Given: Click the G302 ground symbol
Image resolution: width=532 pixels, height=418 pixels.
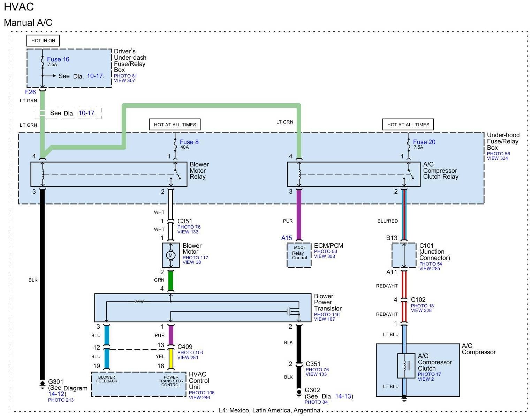Looking at the screenshot, I should [299, 393].
